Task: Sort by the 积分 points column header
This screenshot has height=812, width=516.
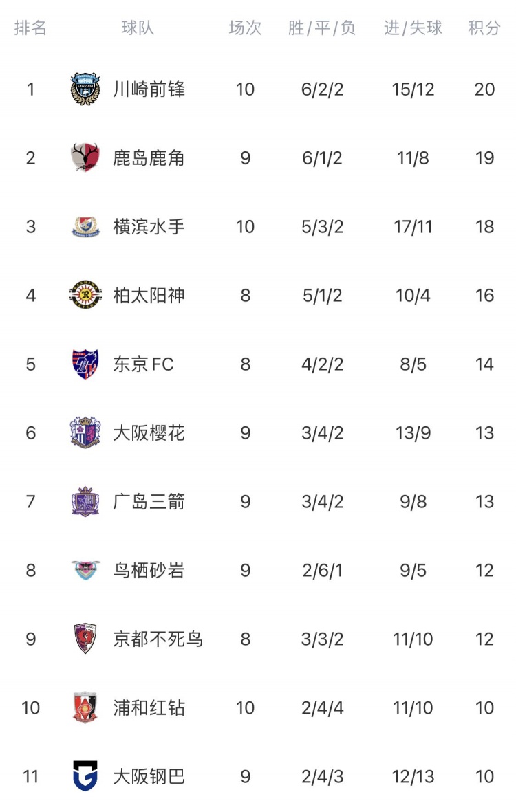Action: pyautogui.click(x=484, y=28)
